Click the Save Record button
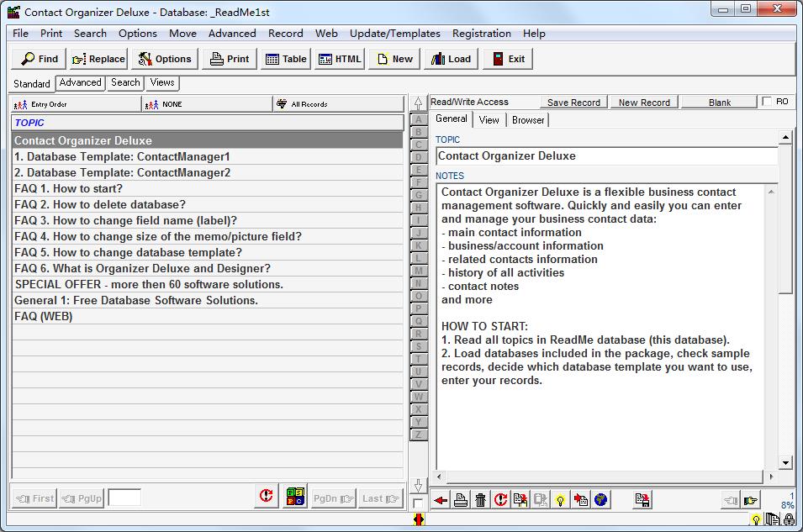 click(x=573, y=102)
